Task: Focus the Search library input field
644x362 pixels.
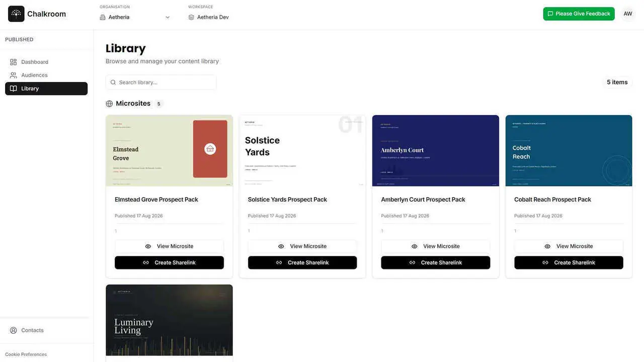Action: point(161,82)
